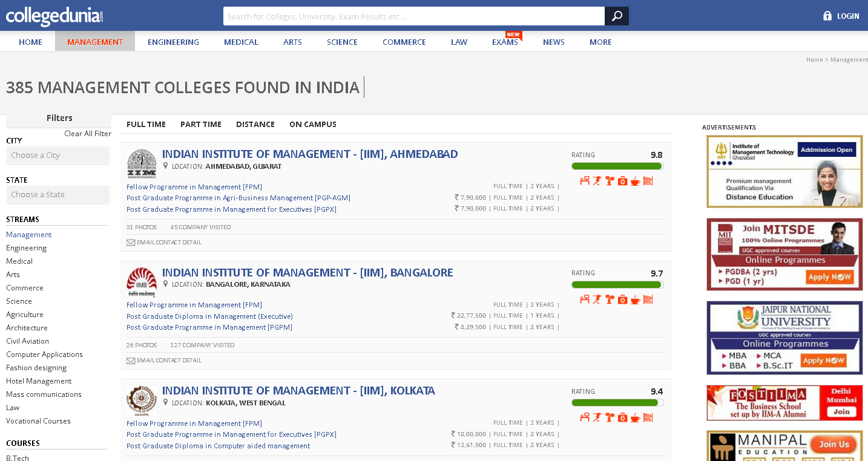
Task: Filter results by PART TIME
Action: (x=201, y=124)
